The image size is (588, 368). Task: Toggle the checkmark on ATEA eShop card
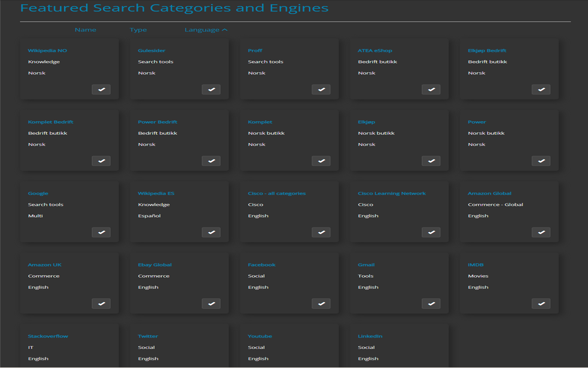[x=431, y=89]
